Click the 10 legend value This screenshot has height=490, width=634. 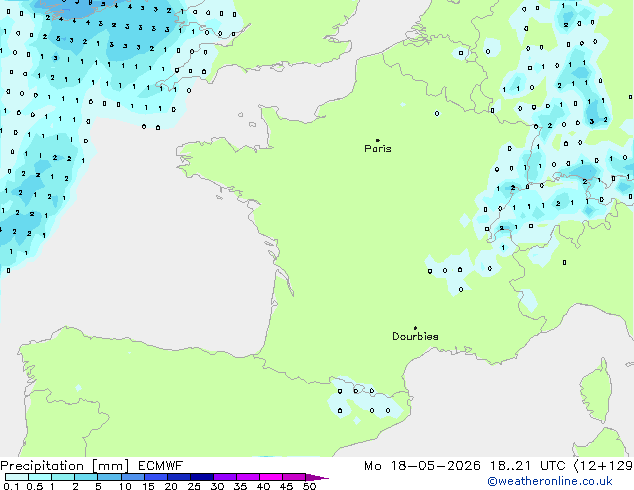click(x=125, y=486)
